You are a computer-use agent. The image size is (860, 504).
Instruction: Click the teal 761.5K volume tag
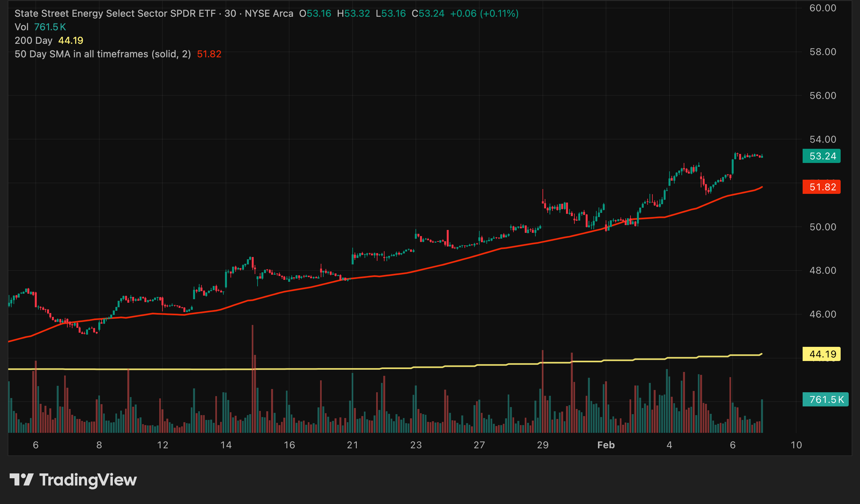826,399
